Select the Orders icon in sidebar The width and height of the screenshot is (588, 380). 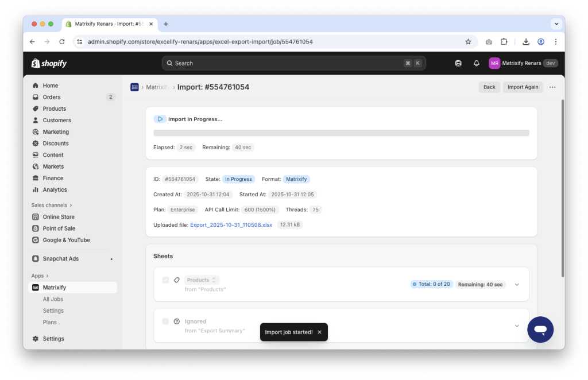click(x=36, y=97)
